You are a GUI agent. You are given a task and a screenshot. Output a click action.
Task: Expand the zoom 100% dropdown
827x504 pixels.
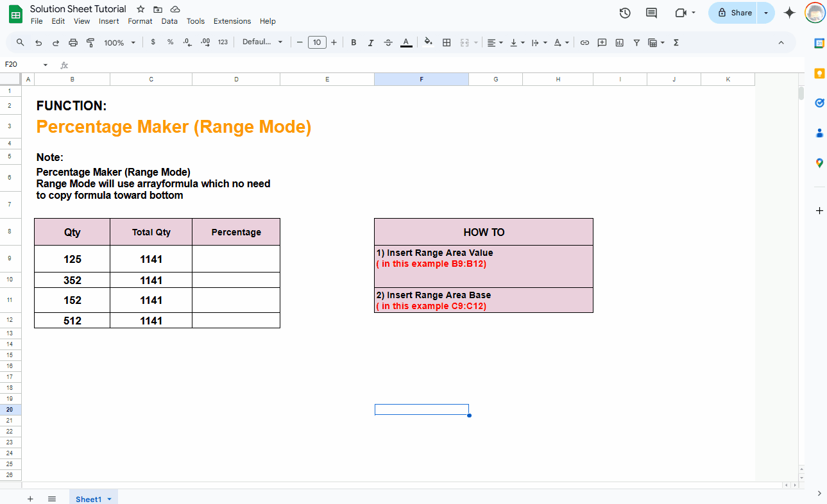click(x=120, y=42)
